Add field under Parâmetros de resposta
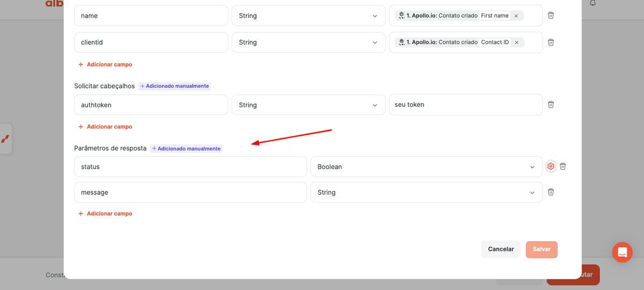Viewport: 644px width, 290px height. [x=105, y=214]
